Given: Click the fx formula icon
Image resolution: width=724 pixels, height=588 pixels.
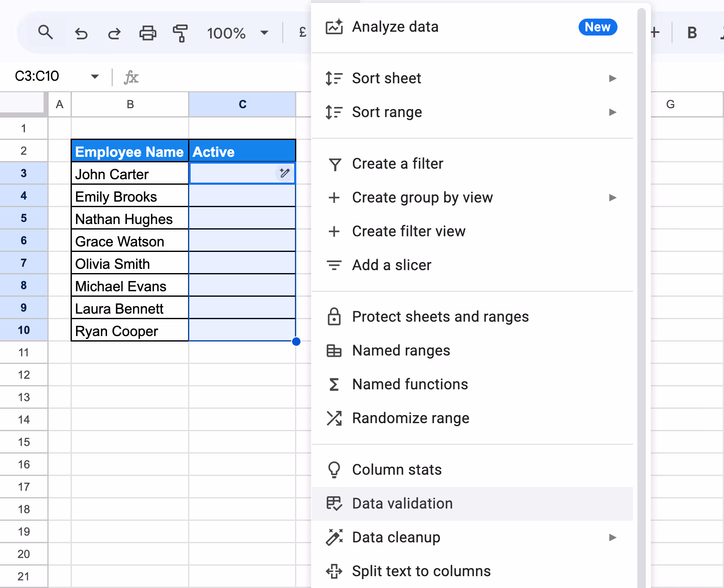Looking at the screenshot, I should pos(131,77).
